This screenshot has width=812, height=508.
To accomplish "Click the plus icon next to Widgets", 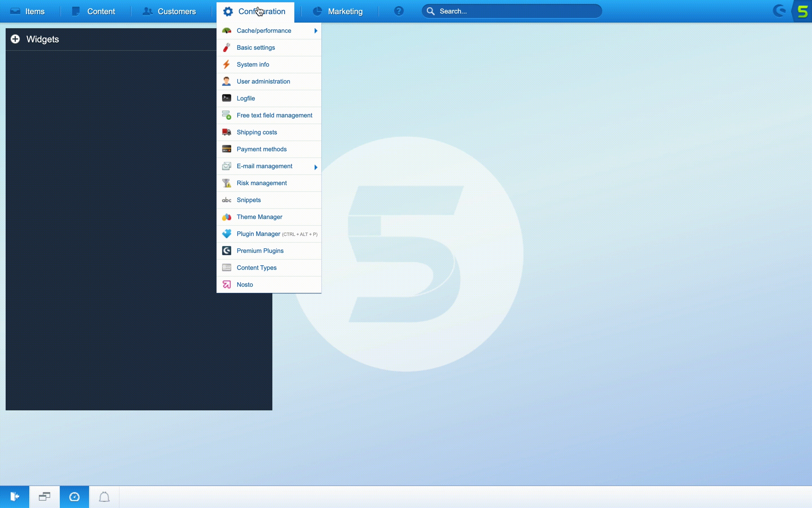I will pyautogui.click(x=15, y=39).
